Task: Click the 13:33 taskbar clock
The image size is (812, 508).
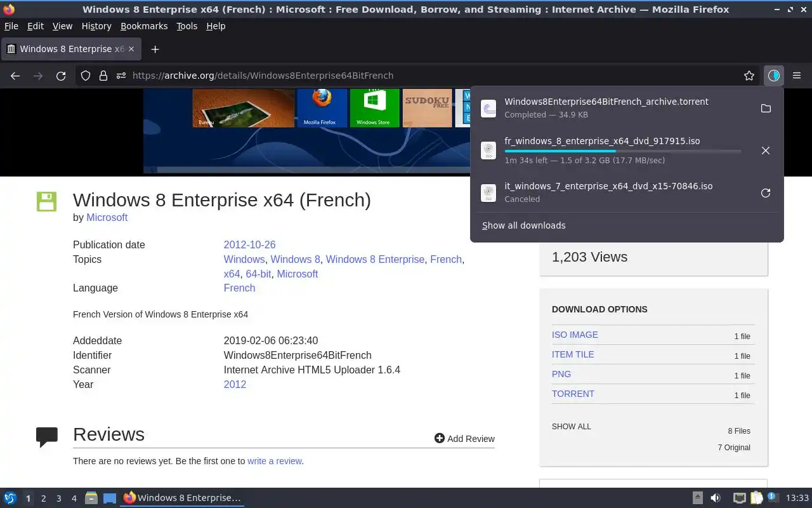Action: tap(797, 498)
